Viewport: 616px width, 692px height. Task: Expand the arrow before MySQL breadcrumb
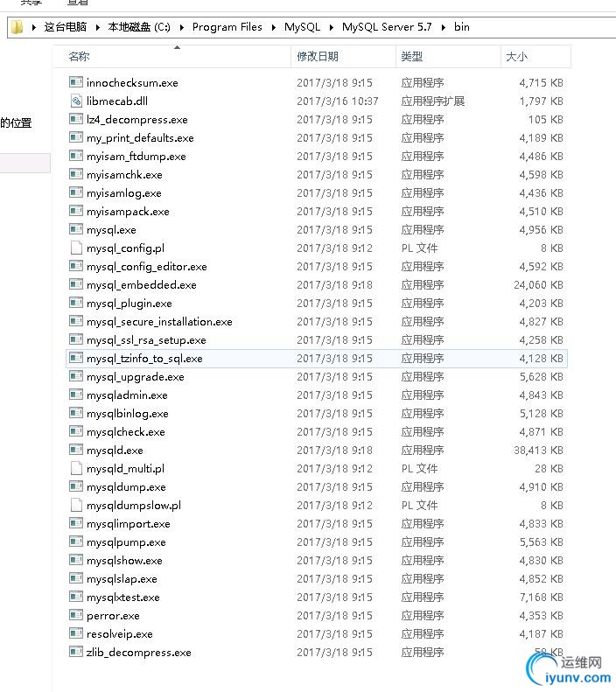click(274, 27)
